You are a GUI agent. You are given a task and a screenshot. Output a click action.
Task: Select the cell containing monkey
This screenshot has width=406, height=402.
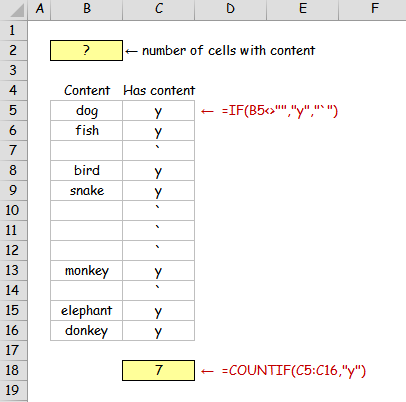point(87,271)
